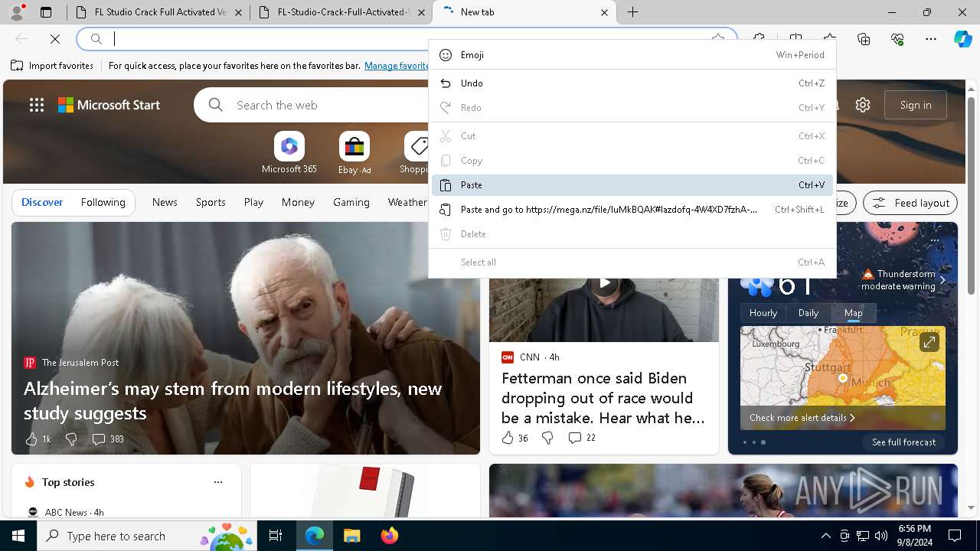980x551 pixels.
Task: Launch Firefox from the taskbar
Action: point(390,536)
